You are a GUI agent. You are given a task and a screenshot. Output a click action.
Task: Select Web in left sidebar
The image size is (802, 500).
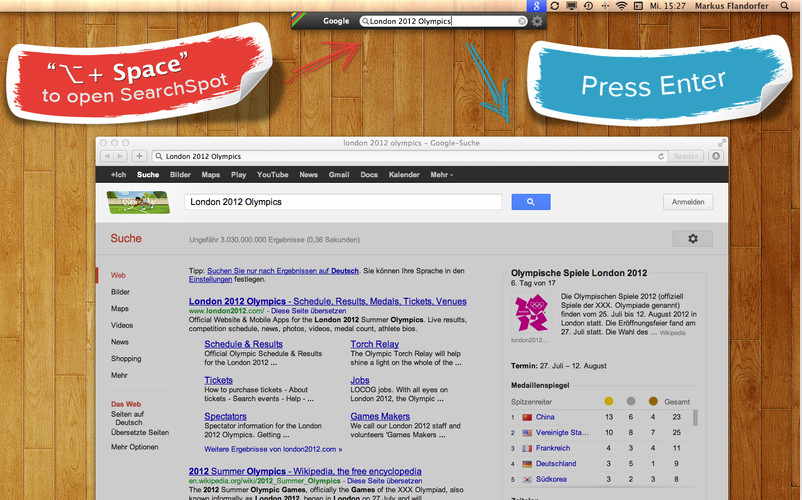click(118, 275)
